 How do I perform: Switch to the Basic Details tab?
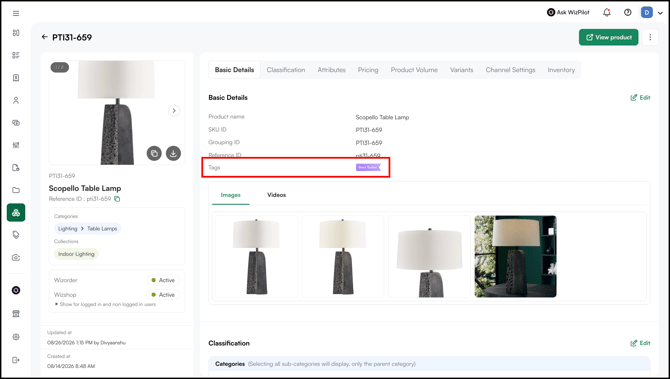coord(234,70)
